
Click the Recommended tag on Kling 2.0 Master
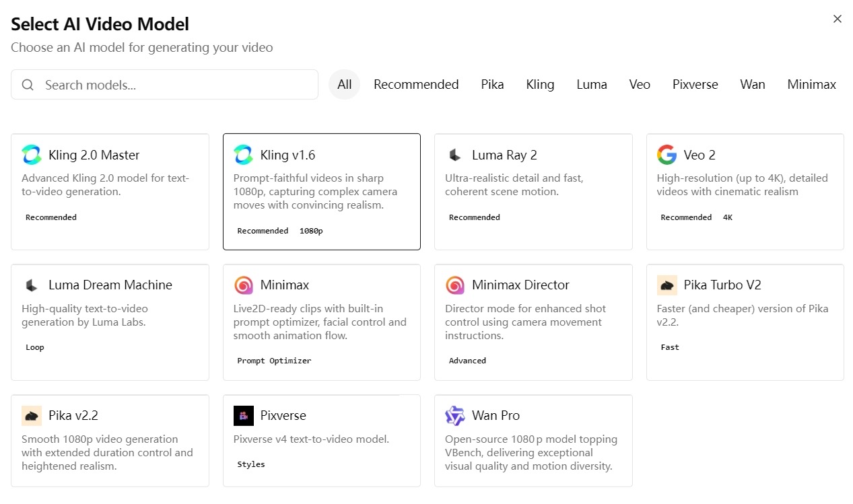[x=51, y=217]
